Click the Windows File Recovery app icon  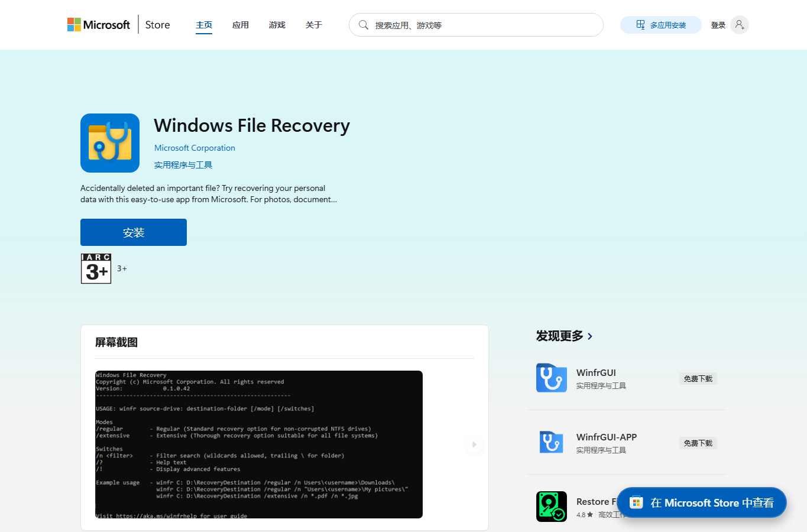pyautogui.click(x=110, y=143)
